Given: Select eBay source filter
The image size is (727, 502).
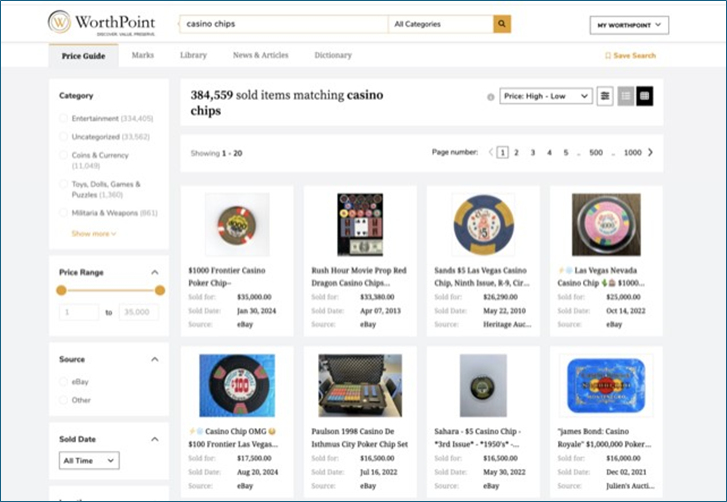Looking at the screenshot, I should tap(64, 381).
